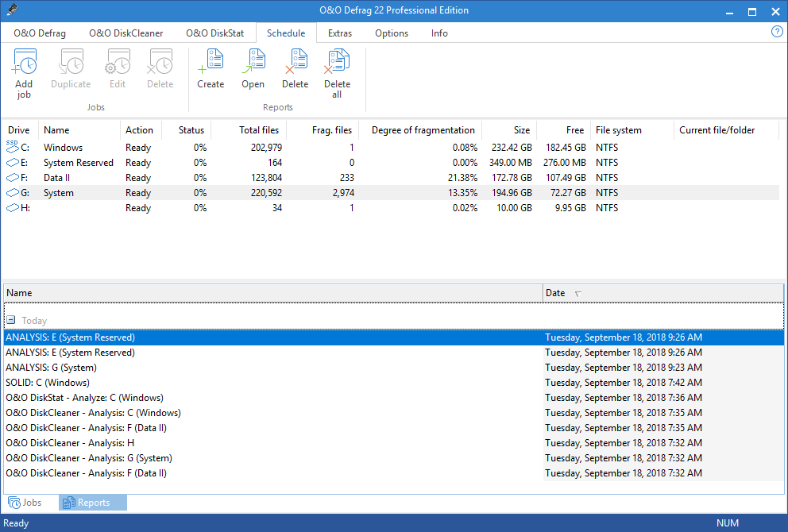Select O&O DiskCleaner - Analysis: C (Windows) report
This screenshot has height=532, width=788.
(x=394, y=413)
